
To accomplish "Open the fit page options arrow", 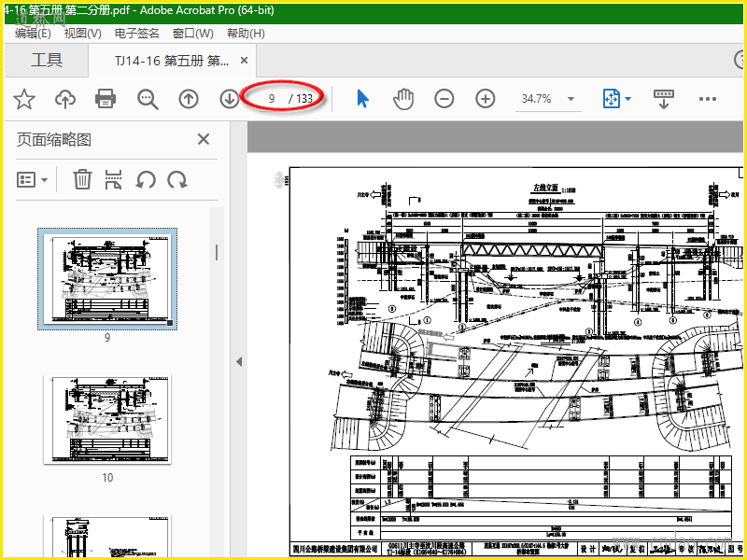I will pyautogui.click(x=627, y=99).
